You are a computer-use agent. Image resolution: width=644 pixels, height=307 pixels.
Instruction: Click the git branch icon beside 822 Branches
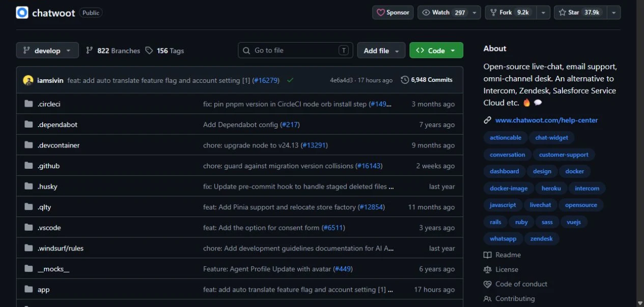(x=90, y=50)
